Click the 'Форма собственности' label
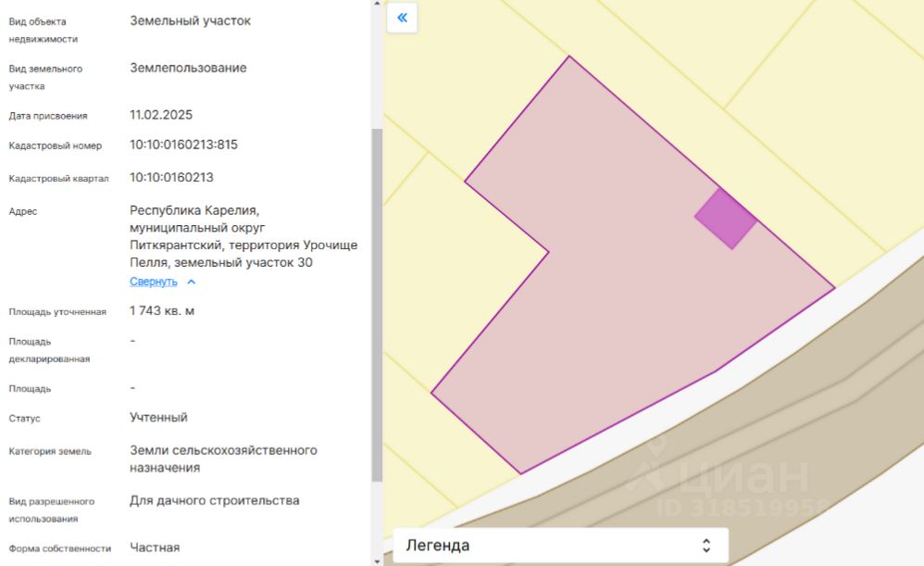 [60, 548]
